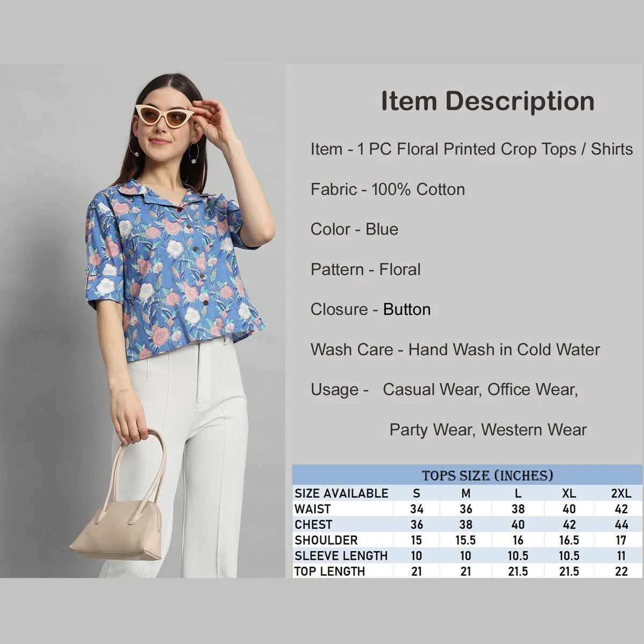Click the 'L' size column header
This screenshot has height=644, width=644.
click(518, 493)
